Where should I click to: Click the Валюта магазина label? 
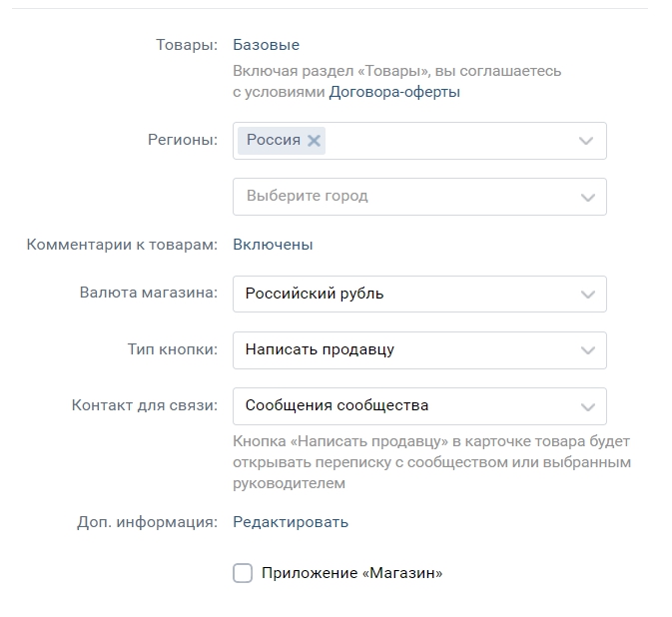point(148,294)
